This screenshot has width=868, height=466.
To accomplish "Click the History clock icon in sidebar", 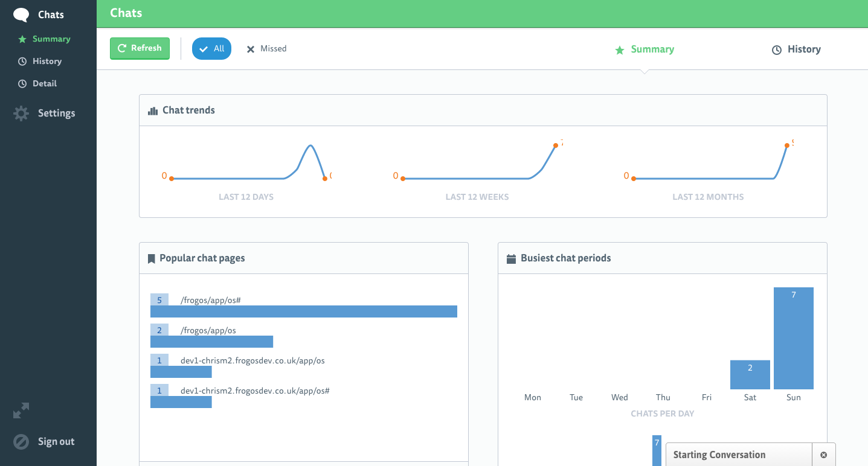I will (x=22, y=62).
